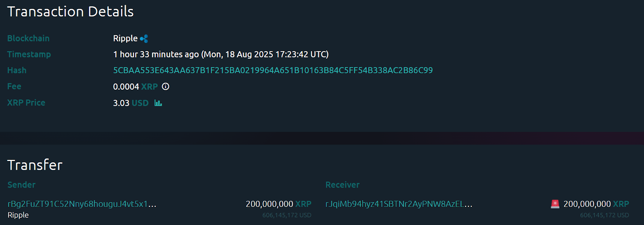The width and height of the screenshot is (644, 225).
Task: Click the receiver's 606,145,172 USD value
Action: pyautogui.click(x=604, y=215)
